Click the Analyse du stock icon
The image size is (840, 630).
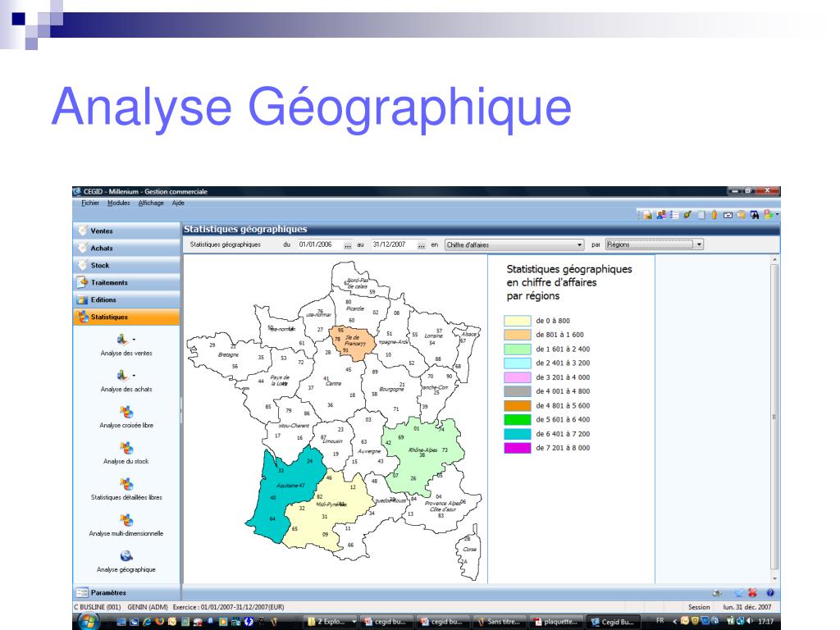coord(126,447)
